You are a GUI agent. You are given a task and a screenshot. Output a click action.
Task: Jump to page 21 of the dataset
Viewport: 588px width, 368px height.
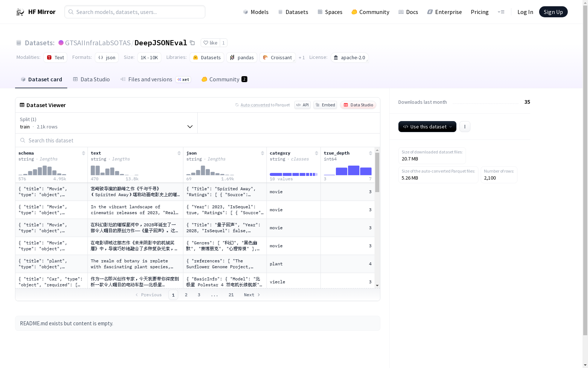(231, 295)
